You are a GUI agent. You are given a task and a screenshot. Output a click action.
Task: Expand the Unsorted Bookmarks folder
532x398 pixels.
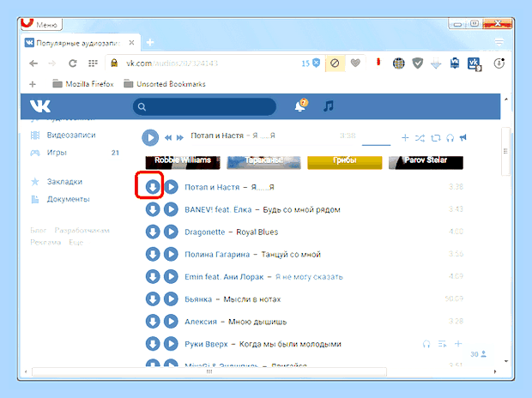(x=165, y=84)
